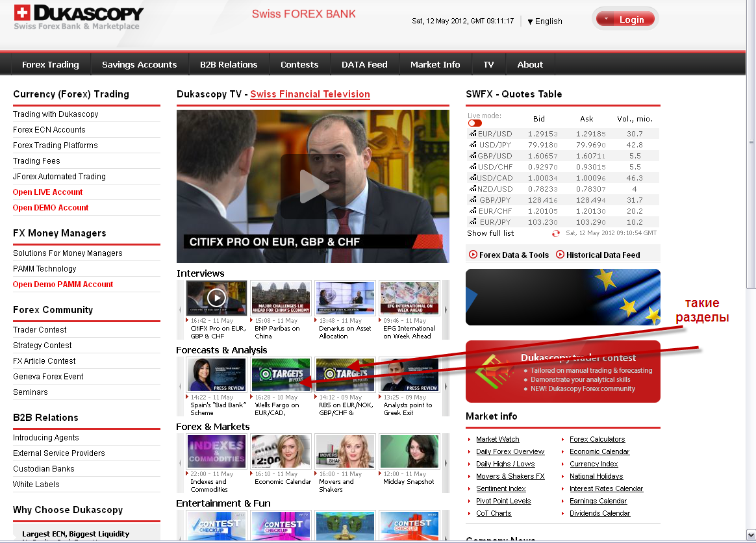Image resolution: width=756 pixels, height=543 pixels.
Task: Click the Login button
Action: point(625,19)
